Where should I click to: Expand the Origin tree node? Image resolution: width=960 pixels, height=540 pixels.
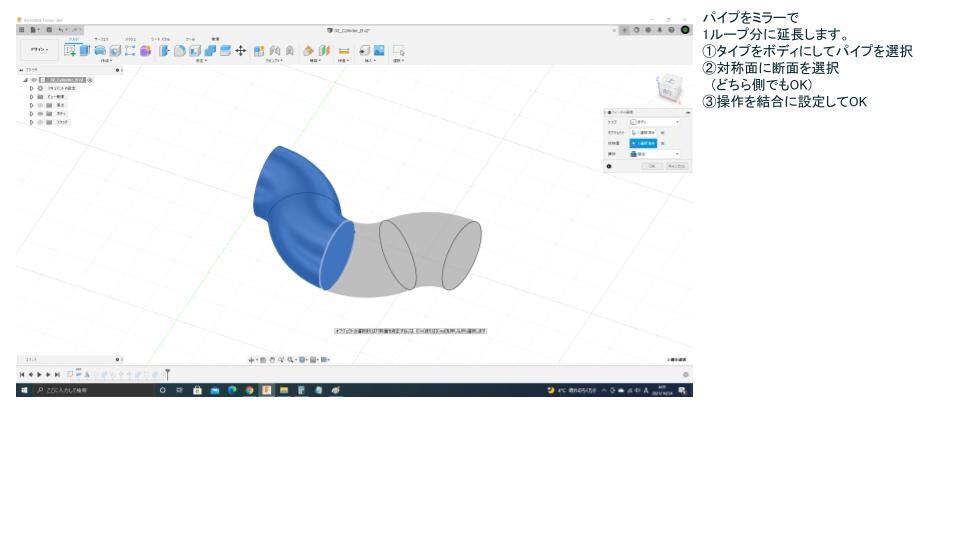pos(32,105)
